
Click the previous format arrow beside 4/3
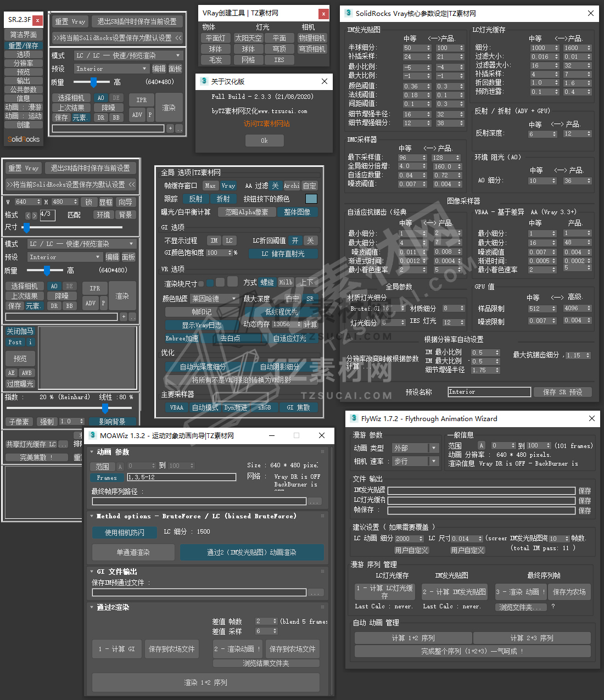tap(29, 216)
